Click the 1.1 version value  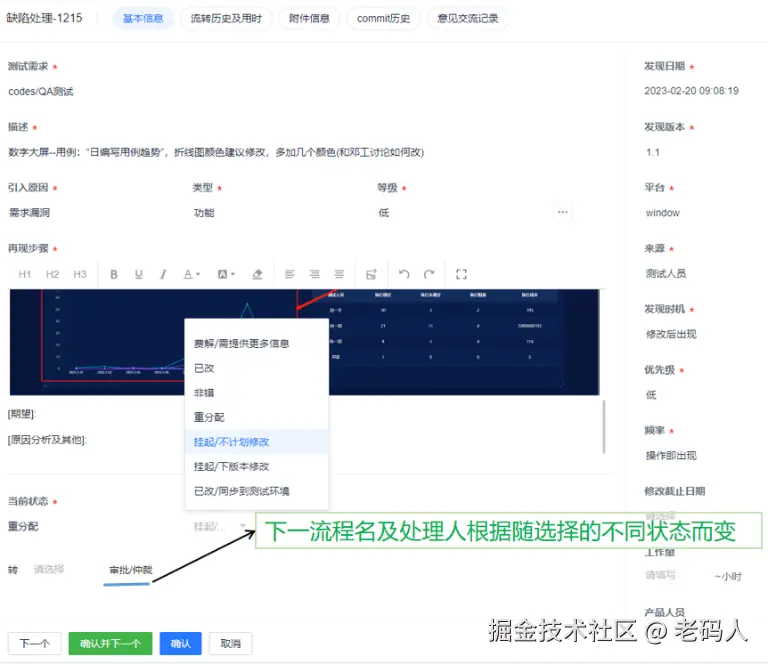click(x=652, y=152)
